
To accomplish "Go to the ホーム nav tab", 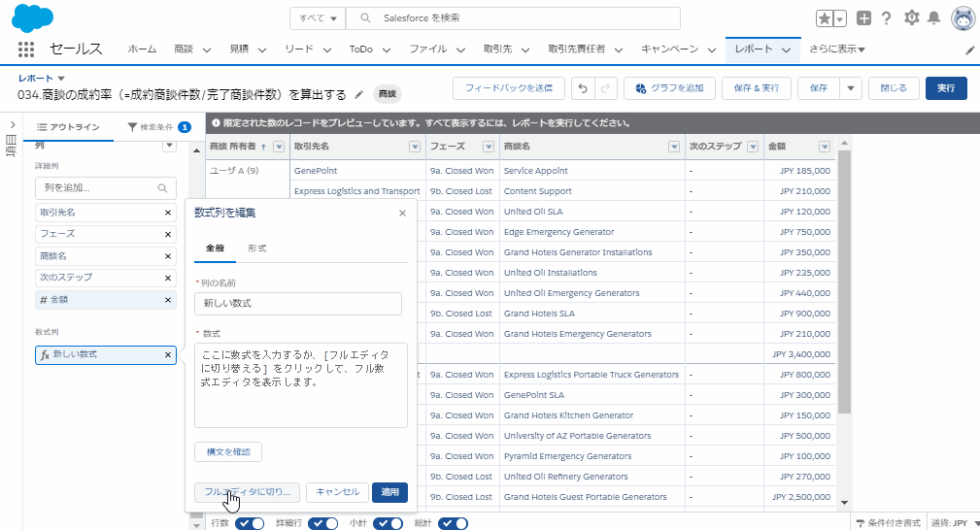I will point(142,49).
